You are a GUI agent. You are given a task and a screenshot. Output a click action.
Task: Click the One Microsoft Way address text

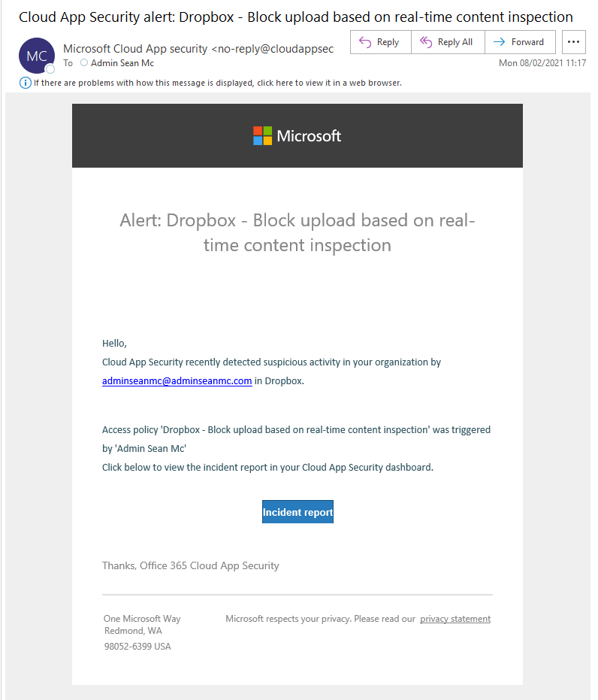click(x=142, y=619)
